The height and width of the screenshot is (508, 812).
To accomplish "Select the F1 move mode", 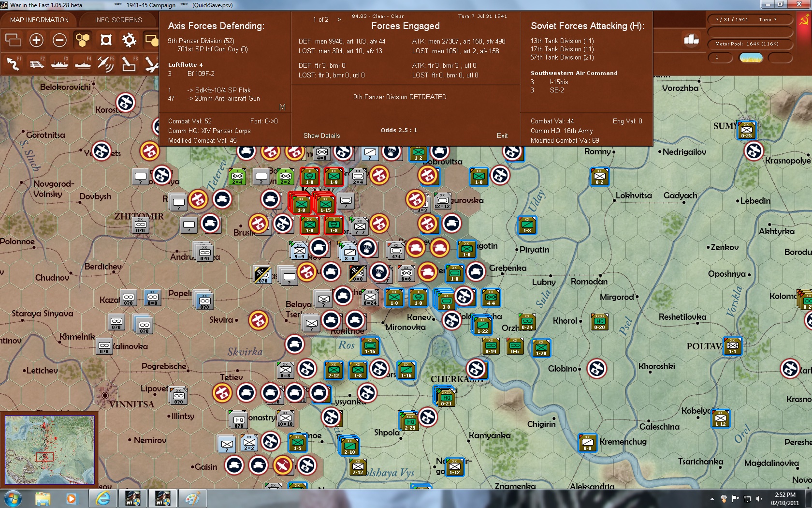I will 13,64.
